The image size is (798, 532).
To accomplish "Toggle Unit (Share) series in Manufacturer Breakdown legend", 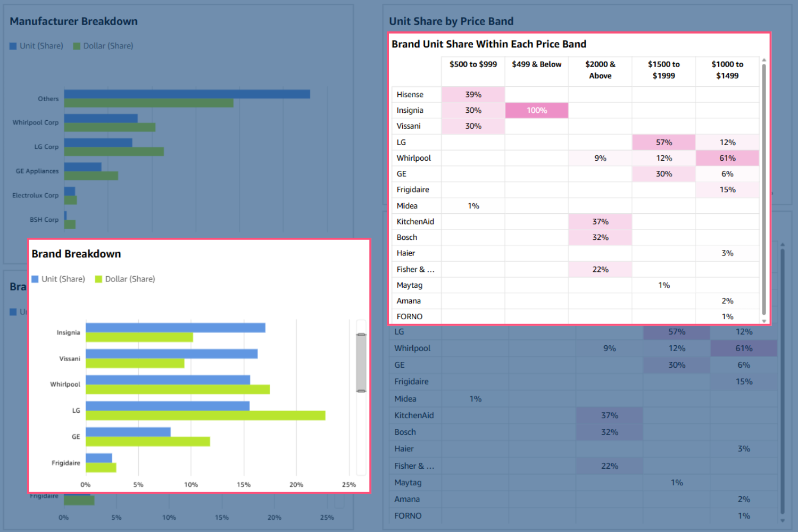I will coord(36,46).
